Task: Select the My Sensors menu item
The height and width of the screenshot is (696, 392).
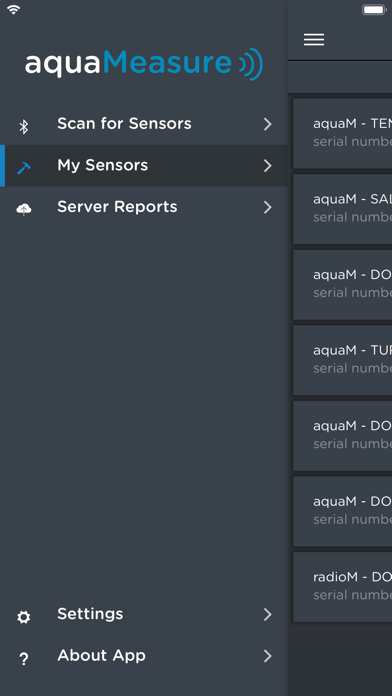Action: [x=144, y=166]
